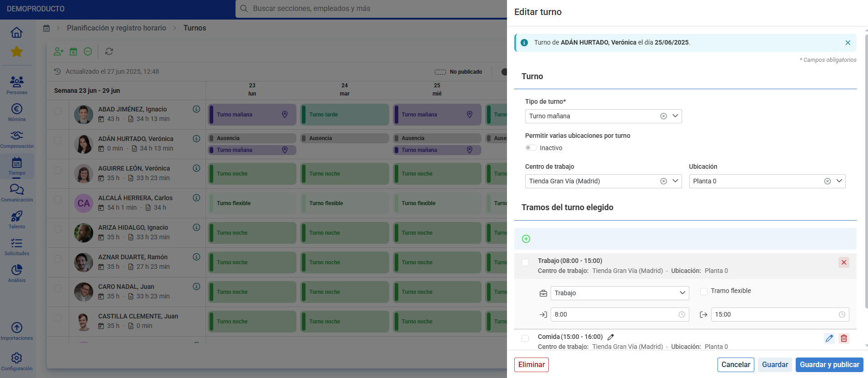
Task: Open the Trabajo tramo type dropdown
Action: [x=620, y=293]
